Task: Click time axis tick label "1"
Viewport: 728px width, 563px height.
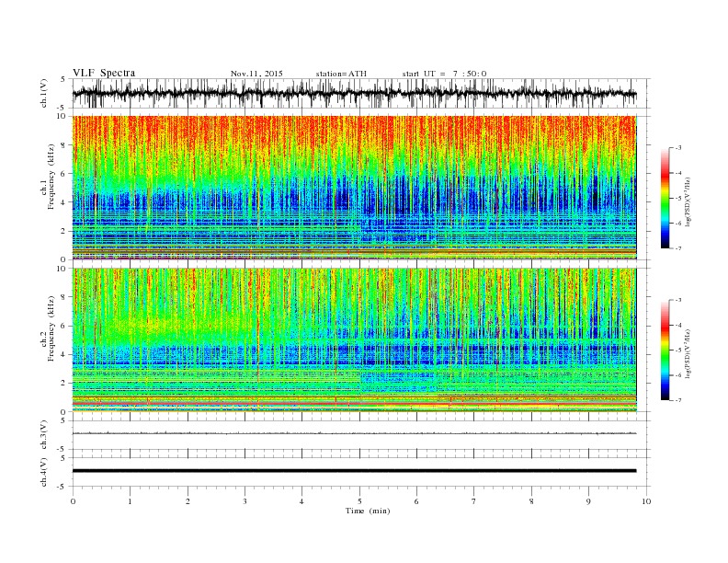Action: (130, 501)
